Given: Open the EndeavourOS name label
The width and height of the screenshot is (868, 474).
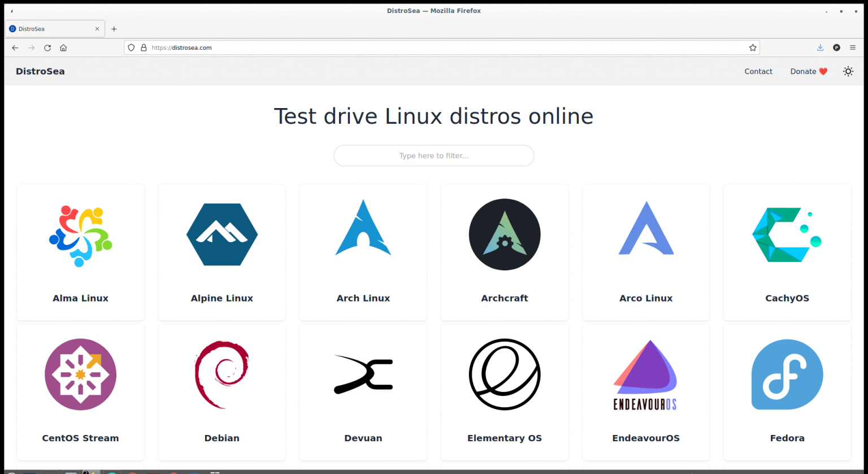Looking at the screenshot, I should pyautogui.click(x=646, y=438).
